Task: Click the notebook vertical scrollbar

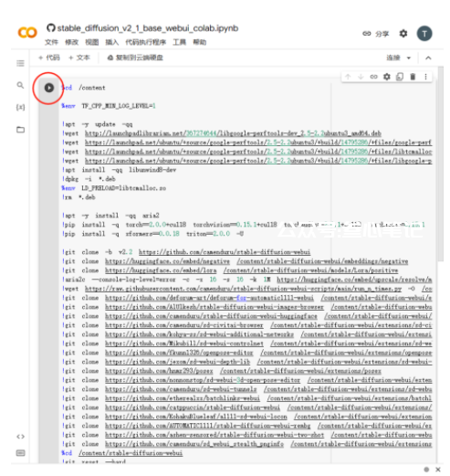Action: click(440, 164)
